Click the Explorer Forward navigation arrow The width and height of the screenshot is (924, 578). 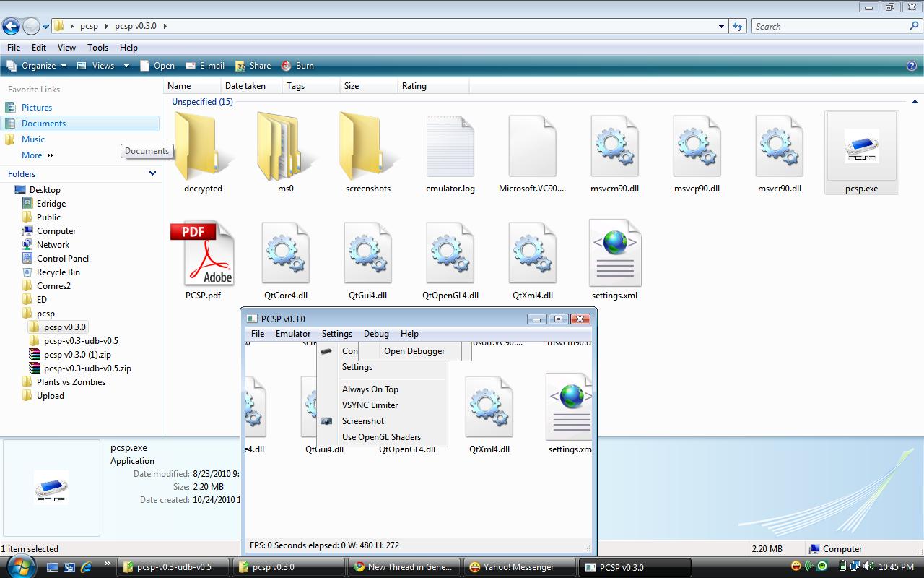click(31, 27)
